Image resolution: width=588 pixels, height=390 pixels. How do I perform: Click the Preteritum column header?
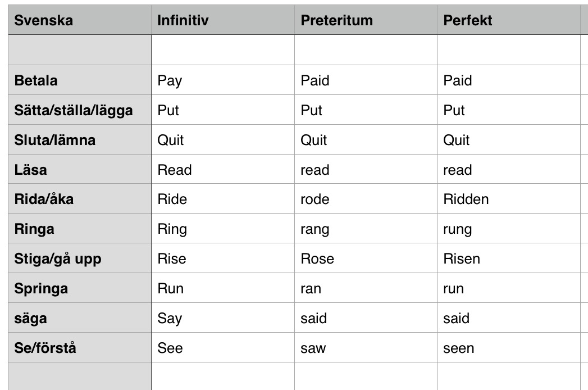[366, 20]
